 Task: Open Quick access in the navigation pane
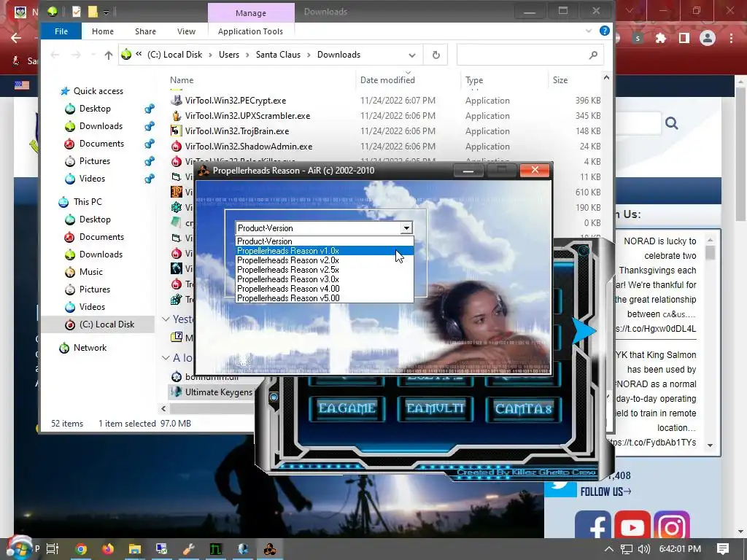pos(98,91)
